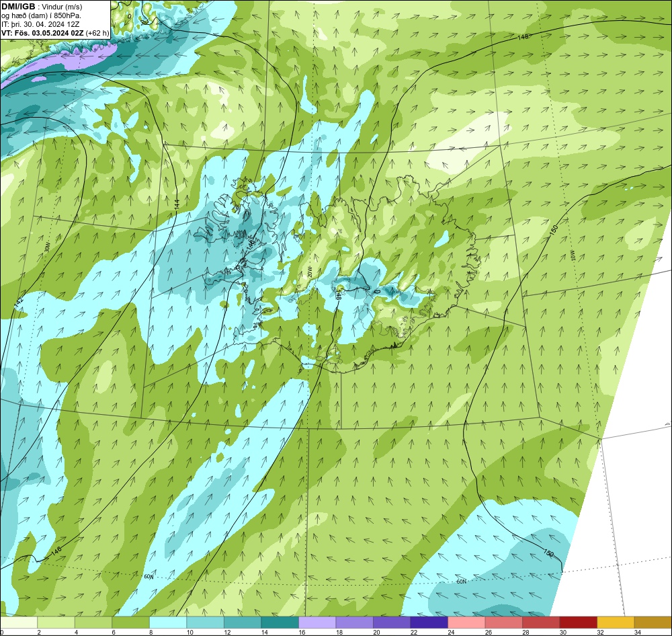Select the legend tick value '30'
Image resolution: width=672 pixels, height=636 pixels.
pos(562,632)
